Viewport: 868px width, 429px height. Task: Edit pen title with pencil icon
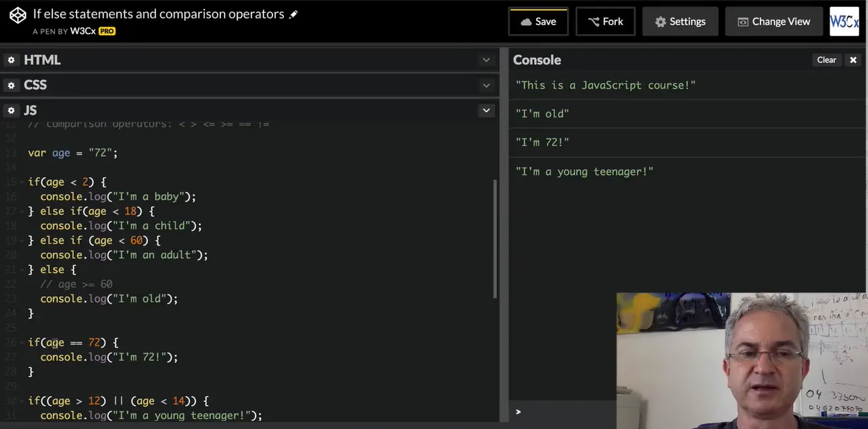(293, 14)
